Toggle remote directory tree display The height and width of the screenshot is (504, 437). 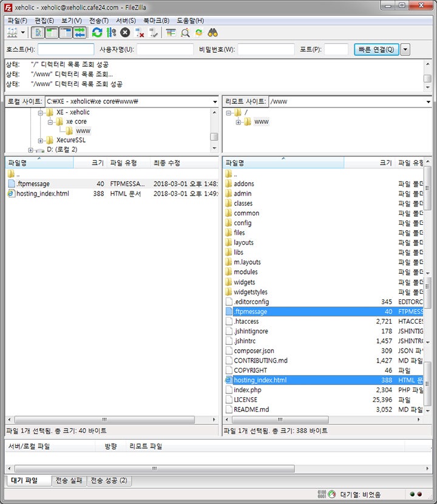(66, 32)
